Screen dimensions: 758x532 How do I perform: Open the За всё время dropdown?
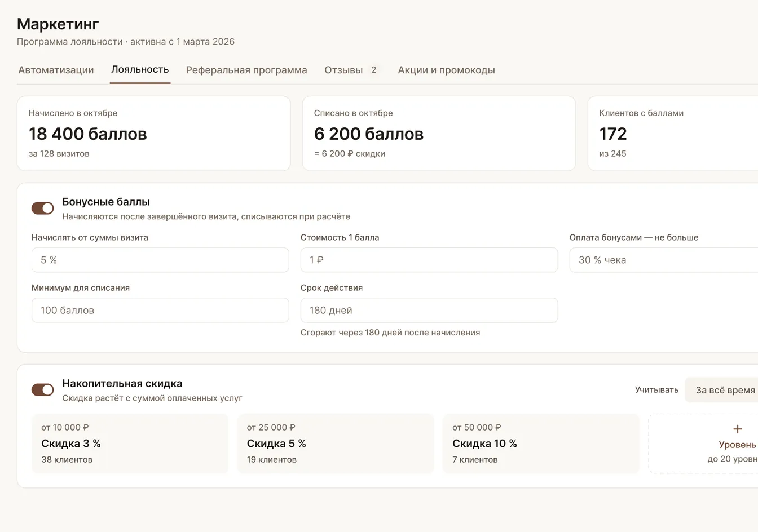pyautogui.click(x=721, y=390)
